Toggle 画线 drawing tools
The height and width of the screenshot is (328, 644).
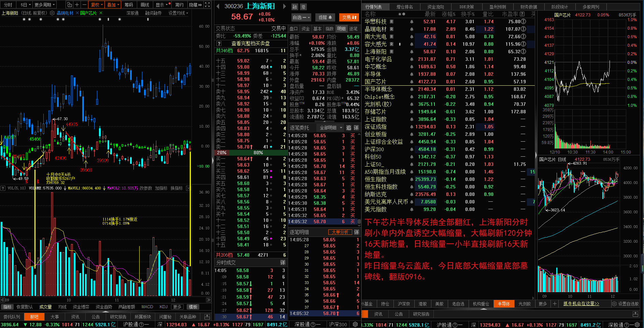pos(145,5)
